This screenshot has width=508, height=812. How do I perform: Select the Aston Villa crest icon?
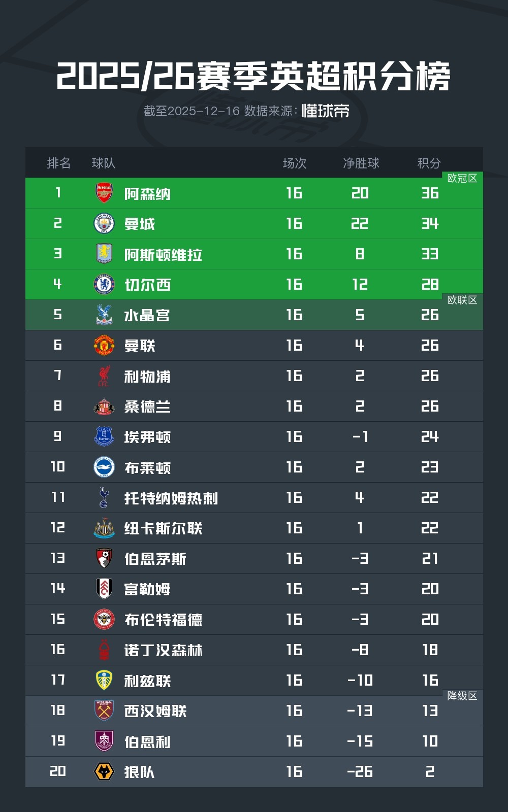104,254
